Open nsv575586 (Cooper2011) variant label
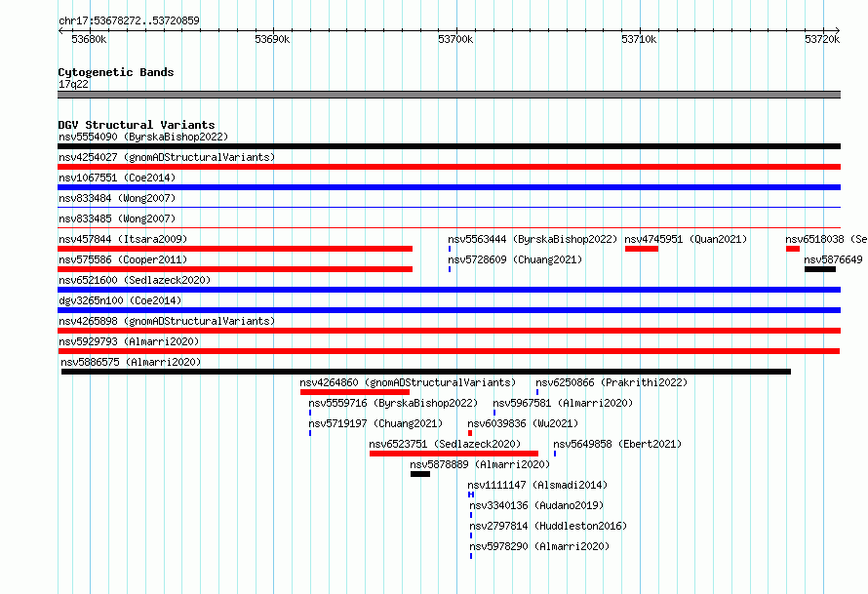Image resolution: width=868 pixels, height=594 pixels. [x=123, y=259]
